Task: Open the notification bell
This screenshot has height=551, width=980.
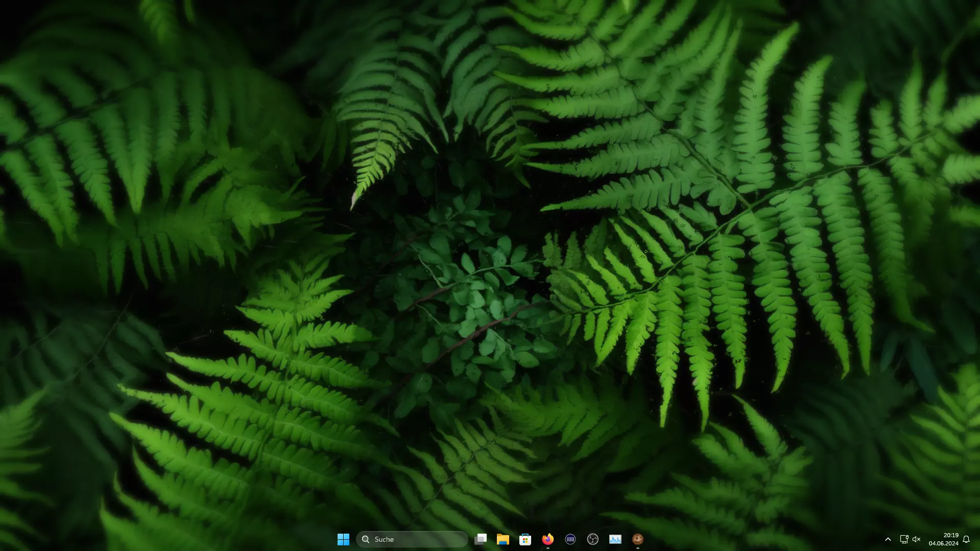Action: [966, 539]
